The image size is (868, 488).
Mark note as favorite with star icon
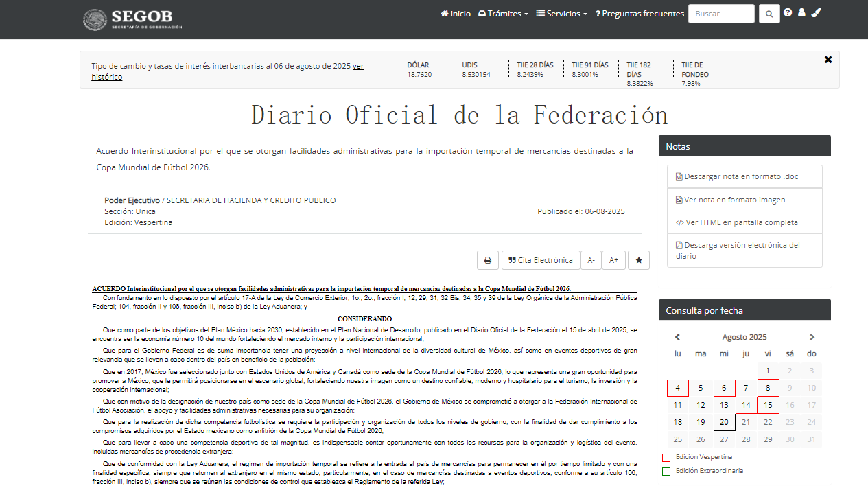click(639, 260)
